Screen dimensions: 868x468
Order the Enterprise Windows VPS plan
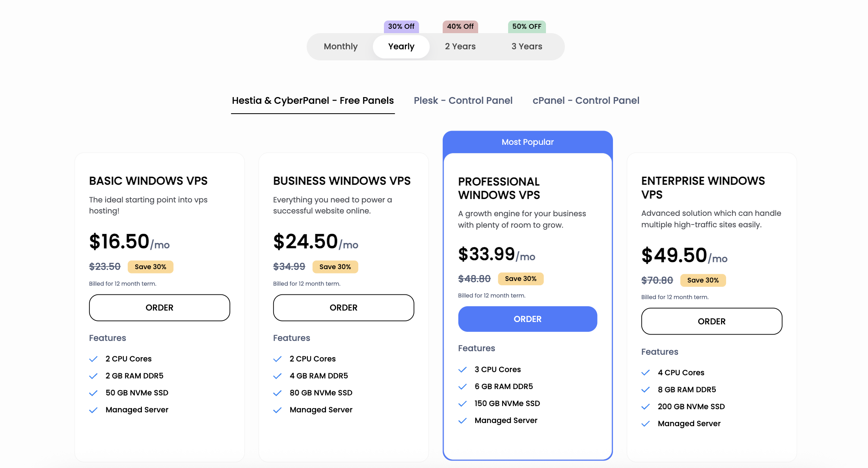pos(712,321)
